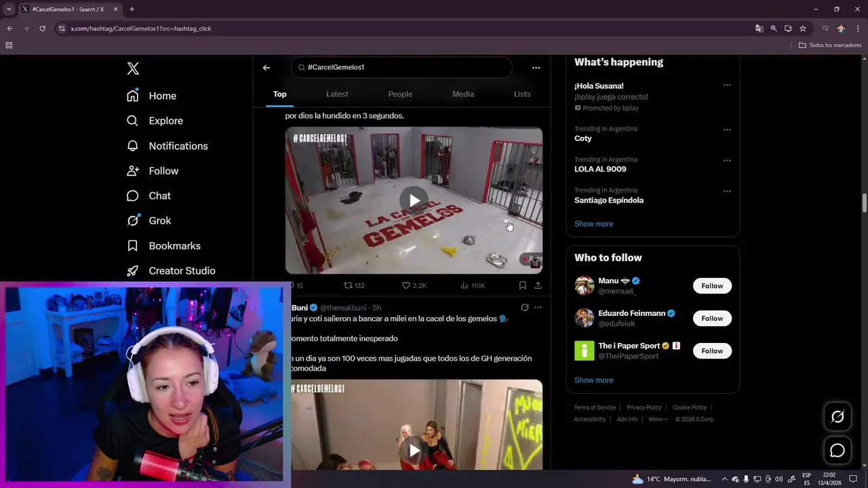Bookmark this page with the star icon
The width and height of the screenshot is (868, 488).
coord(803,28)
